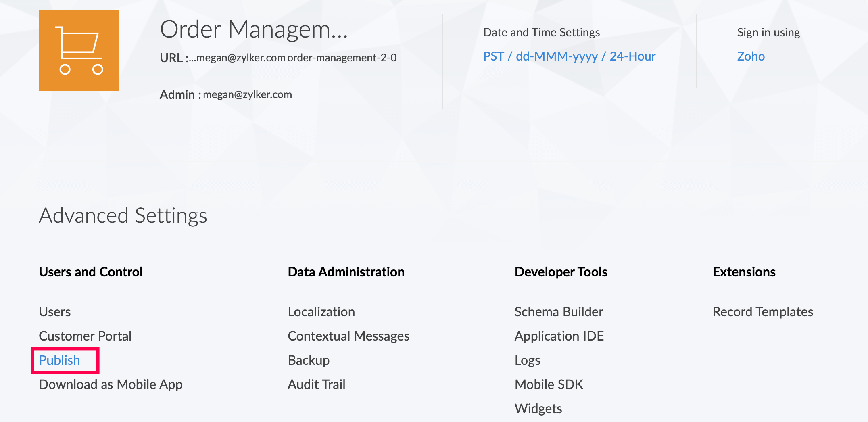Open Localization under Data Administration

pos(321,312)
